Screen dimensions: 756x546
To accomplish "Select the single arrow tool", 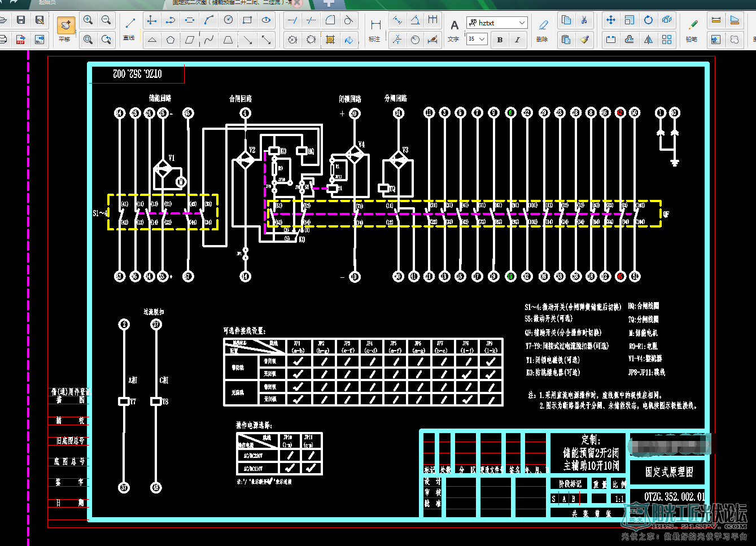I will coord(247,40).
